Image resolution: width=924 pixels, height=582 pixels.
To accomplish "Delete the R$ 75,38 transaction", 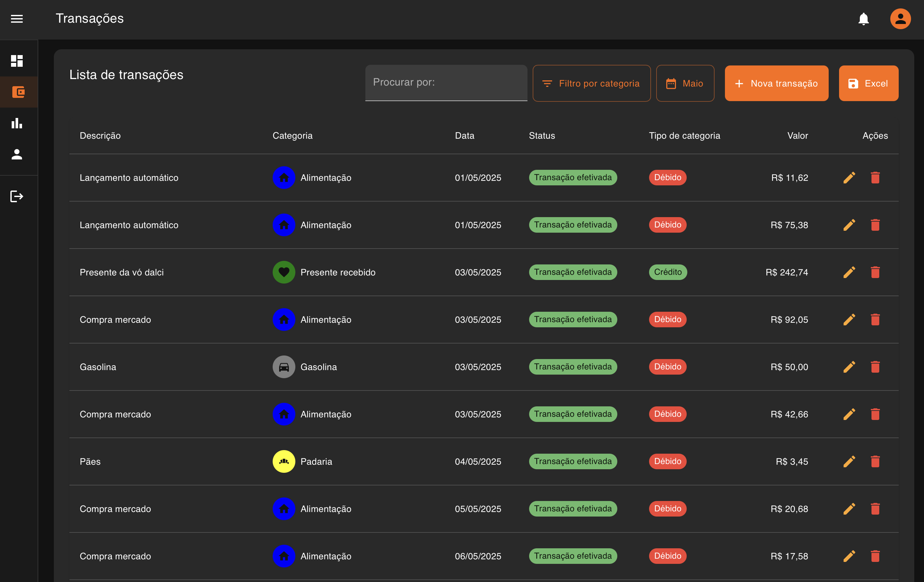I will [x=875, y=225].
